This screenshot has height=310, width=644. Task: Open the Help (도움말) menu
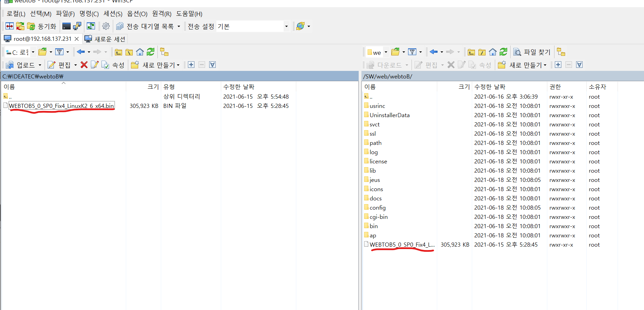click(189, 14)
